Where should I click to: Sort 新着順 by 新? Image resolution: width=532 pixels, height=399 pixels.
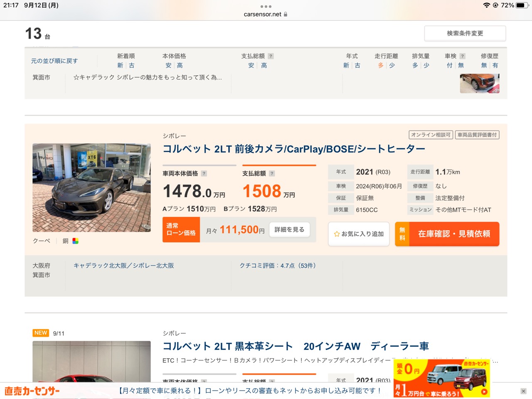pyautogui.click(x=120, y=65)
